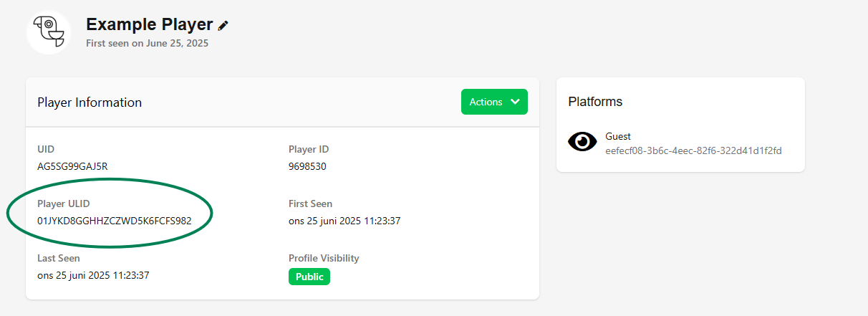Viewport: 868px width, 316px height.
Task: Open the green Actions dropdown
Action: [x=494, y=102]
